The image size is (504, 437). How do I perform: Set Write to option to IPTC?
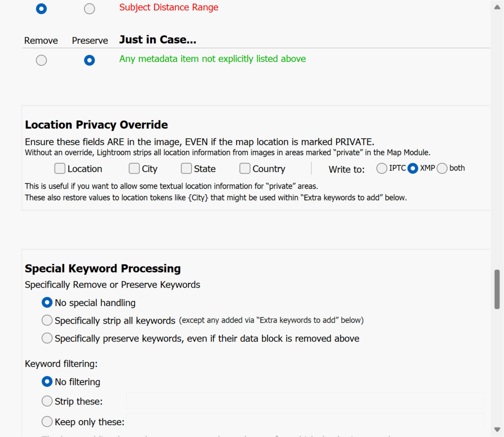point(381,168)
